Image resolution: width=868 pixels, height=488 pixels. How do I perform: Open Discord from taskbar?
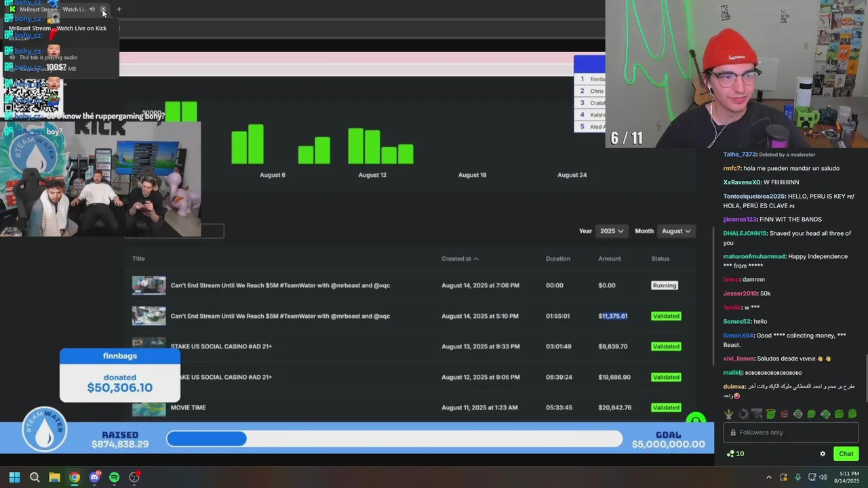[x=94, y=477]
